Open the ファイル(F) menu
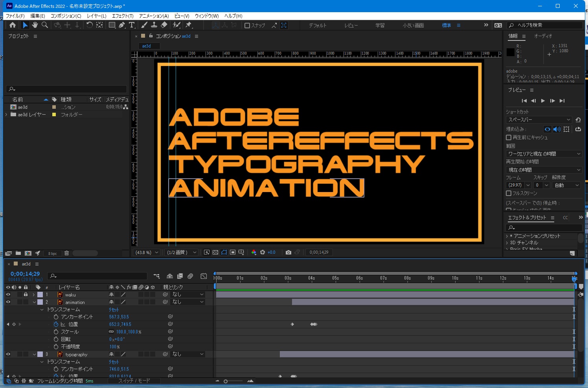588x388 pixels. [15, 16]
